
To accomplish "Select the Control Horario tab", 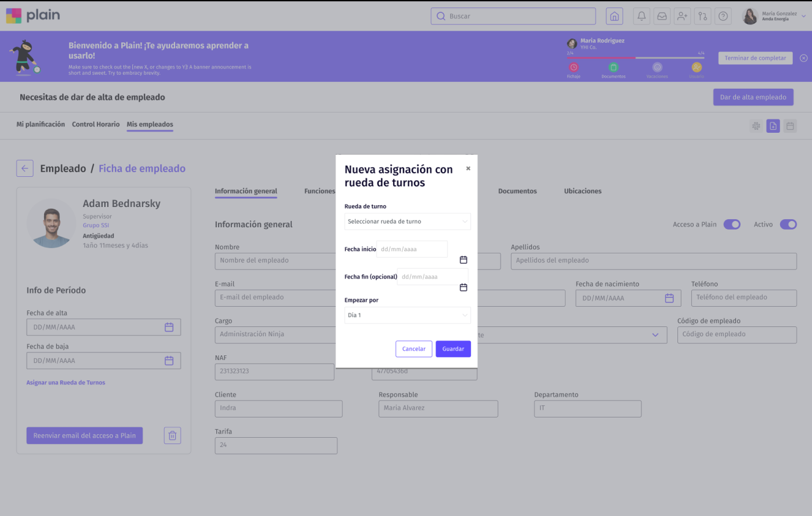I will [96, 125].
